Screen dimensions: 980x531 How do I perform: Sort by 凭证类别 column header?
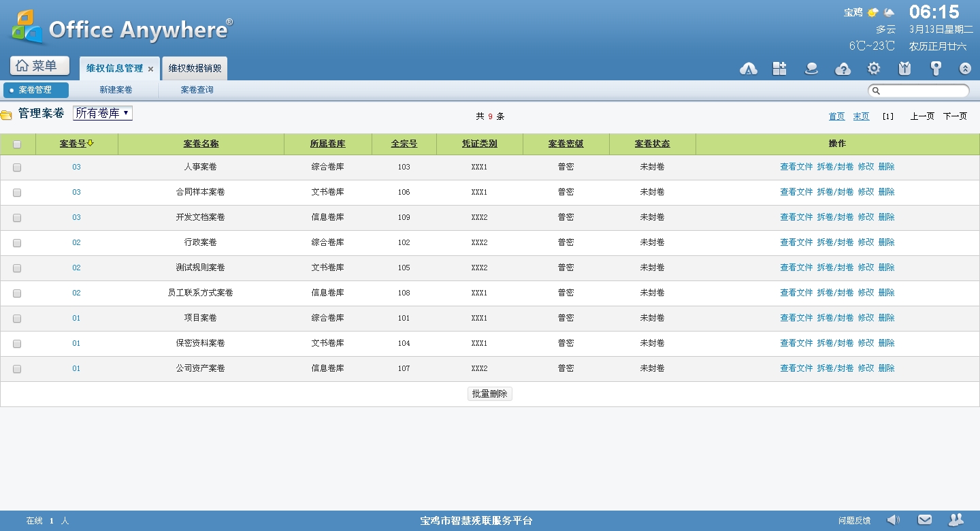(x=479, y=144)
